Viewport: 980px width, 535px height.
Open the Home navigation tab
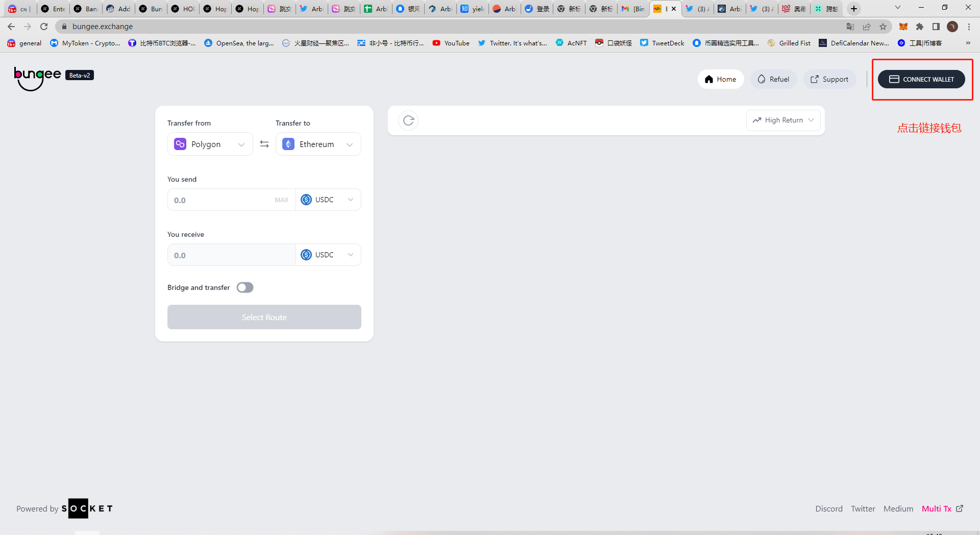click(720, 79)
